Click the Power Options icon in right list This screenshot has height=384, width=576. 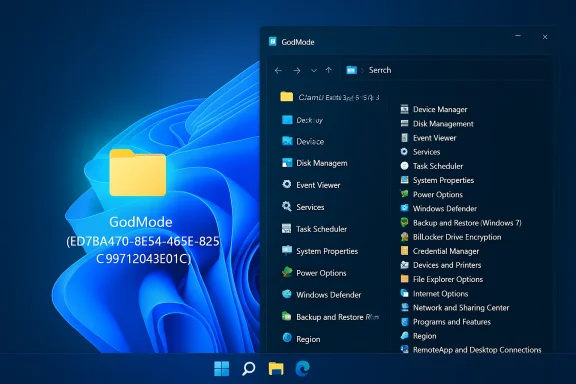click(404, 194)
